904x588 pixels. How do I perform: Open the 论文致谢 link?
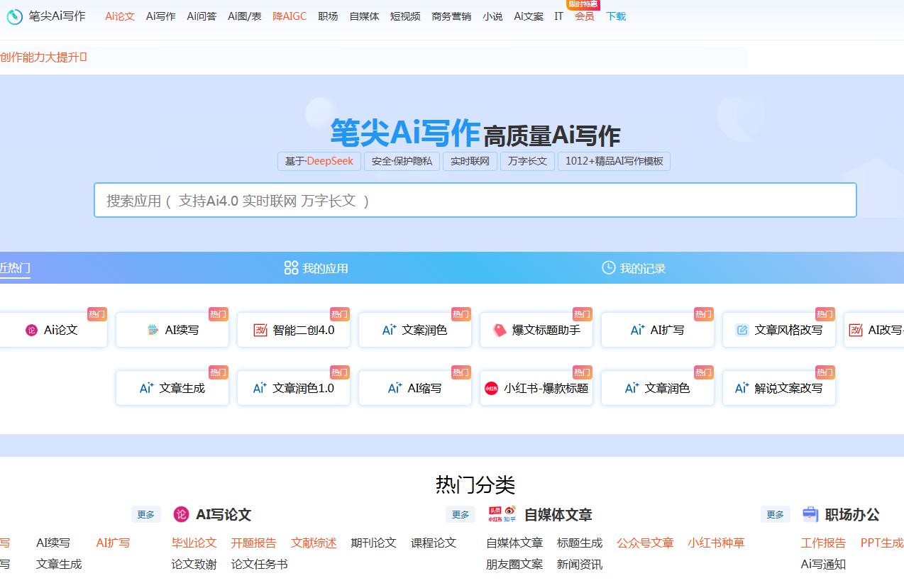(x=194, y=564)
